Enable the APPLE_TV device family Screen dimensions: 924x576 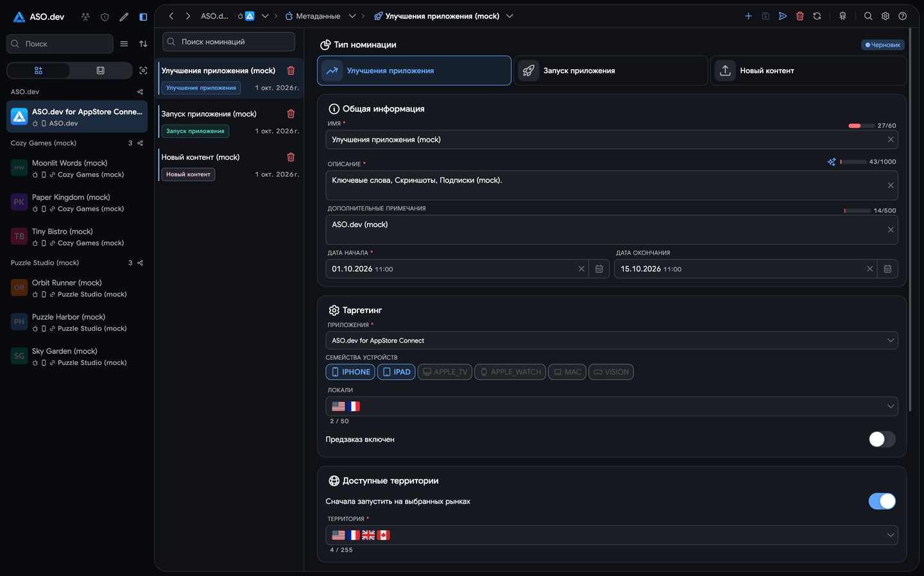pyautogui.click(x=445, y=372)
